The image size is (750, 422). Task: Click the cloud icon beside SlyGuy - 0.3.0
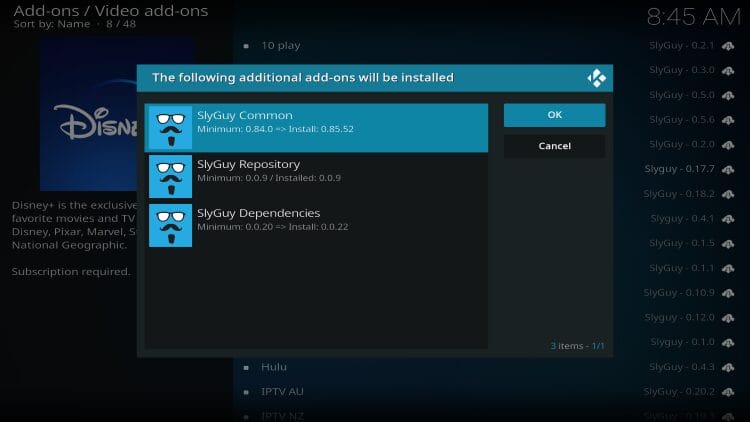pyautogui.click(x=728, y=70)
